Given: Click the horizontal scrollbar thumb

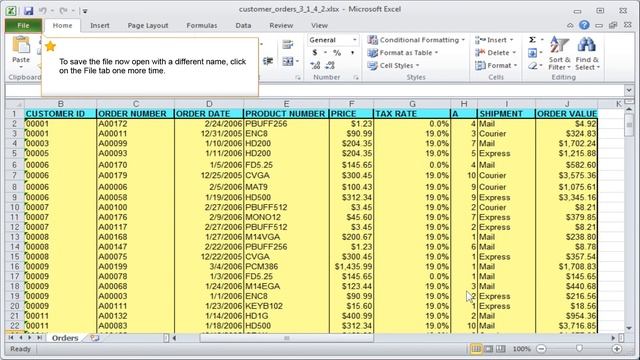Looking at the screenshot, I should pos(287,338).
